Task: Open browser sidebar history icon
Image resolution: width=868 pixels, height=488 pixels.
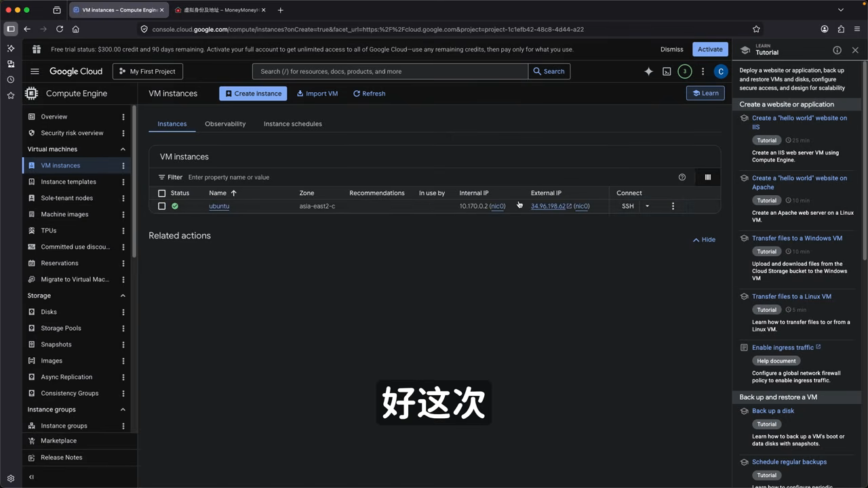Action: (x=10, y=79)
